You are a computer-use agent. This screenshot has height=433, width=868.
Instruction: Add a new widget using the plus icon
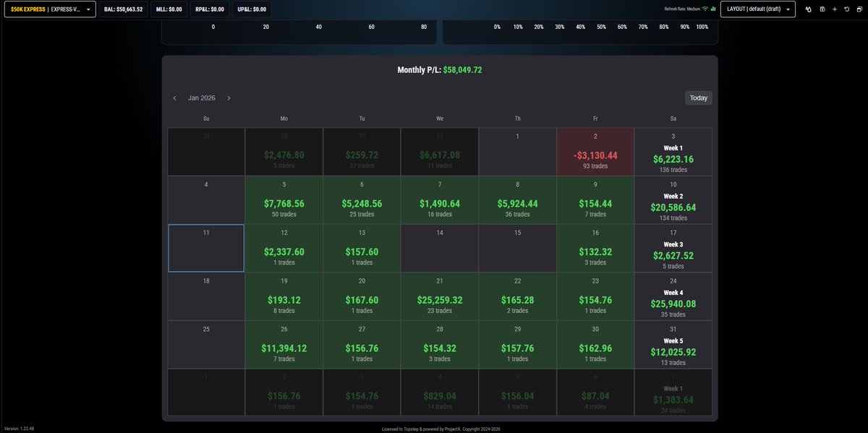point(835,9)
